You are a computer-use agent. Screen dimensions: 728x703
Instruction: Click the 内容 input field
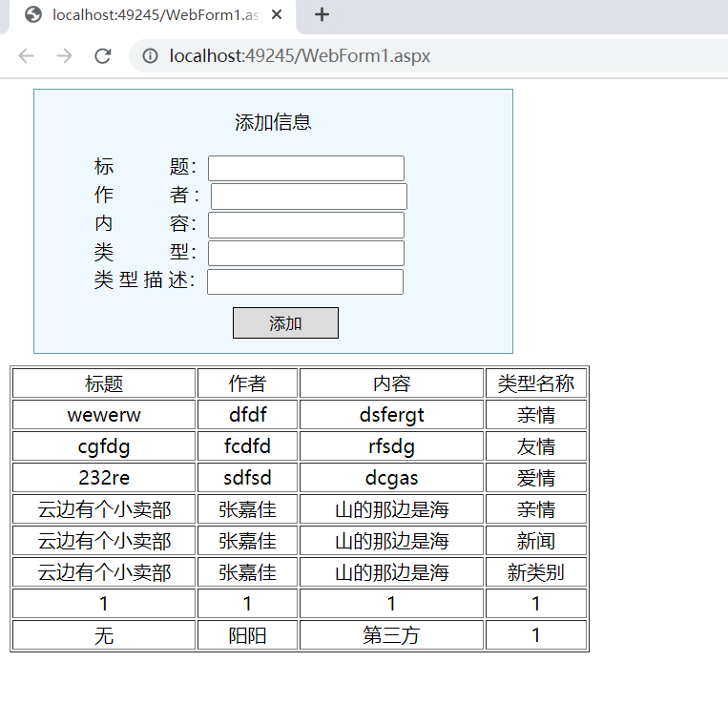(x=306, y=225)
